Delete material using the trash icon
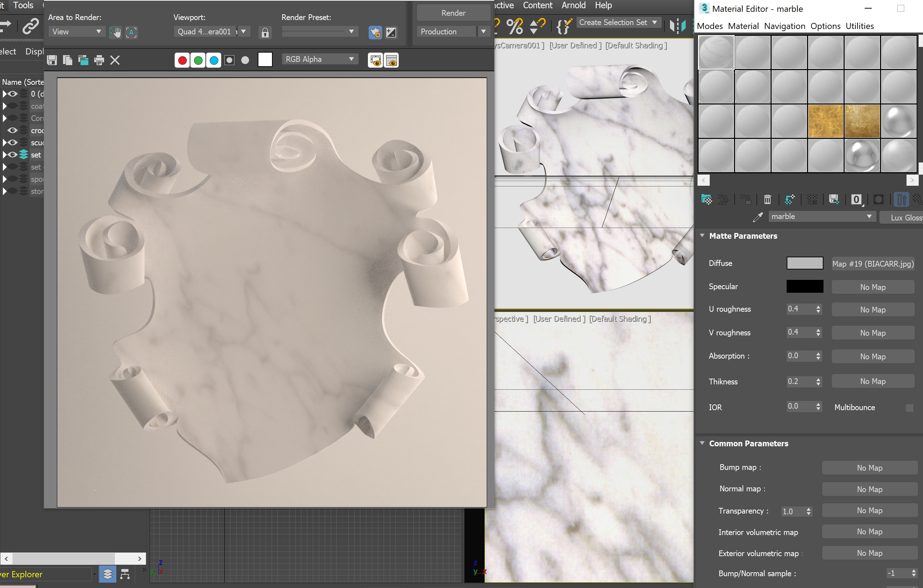 point(767,199)
